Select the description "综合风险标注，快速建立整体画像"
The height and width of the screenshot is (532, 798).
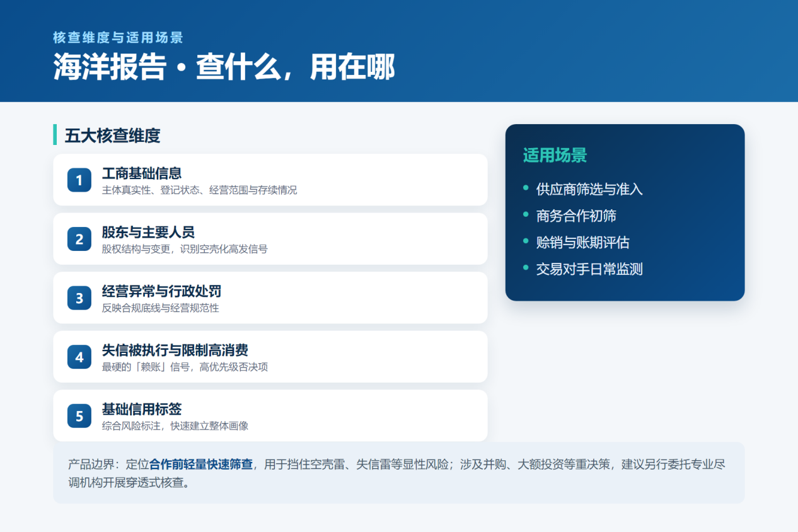click(x=175, y=425)
